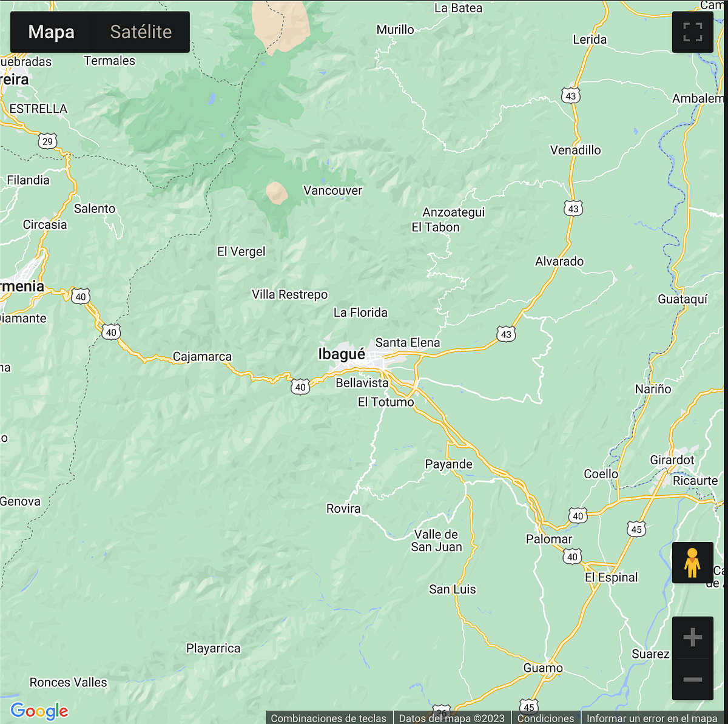Click the El Espinal label
Image resolution: width=728 pixels, height=724 pixels.
611,577
